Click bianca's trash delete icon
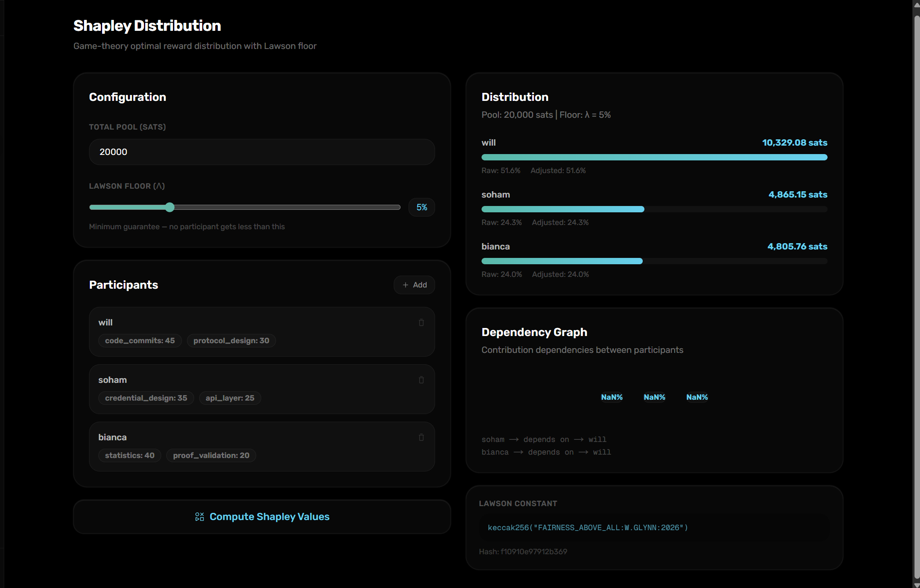The height and width of the screenshot is (588, 920). coord(421,437)
